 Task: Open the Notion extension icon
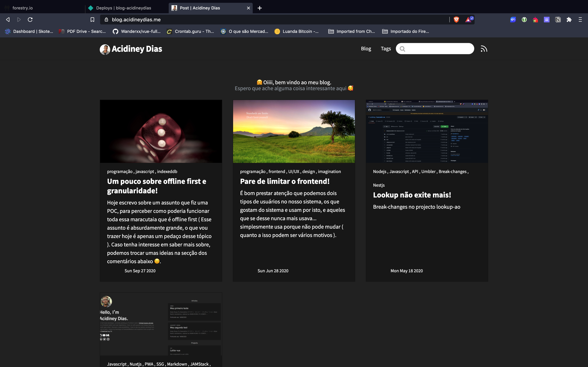pos(558,20)
